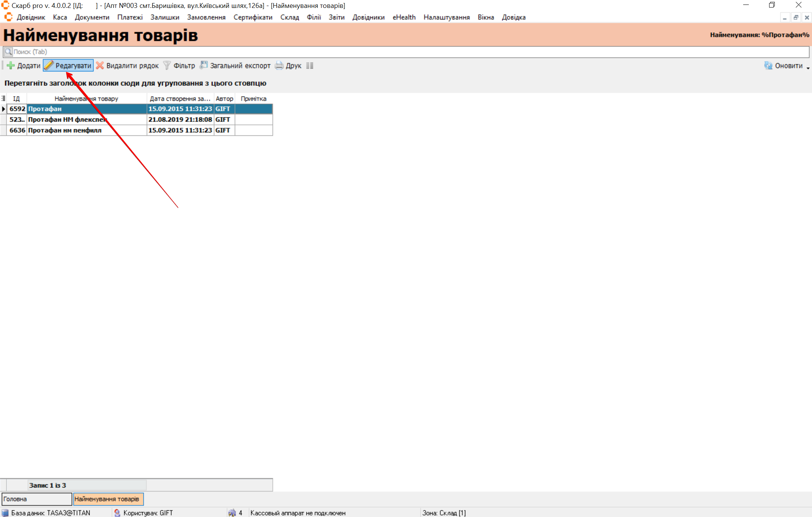
Task: Switch to the Головна tab
Action: [36, 499]
